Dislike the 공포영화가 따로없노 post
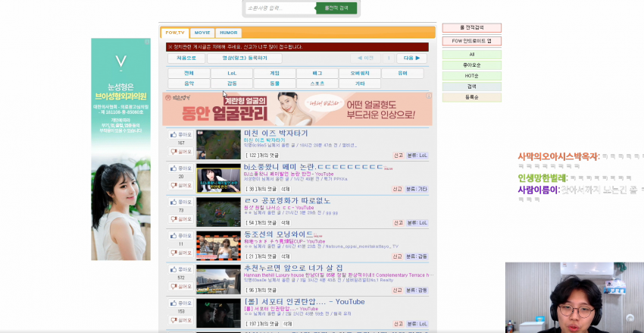The width and height of the screenshot is (644, 333). [x=181, y=219]
